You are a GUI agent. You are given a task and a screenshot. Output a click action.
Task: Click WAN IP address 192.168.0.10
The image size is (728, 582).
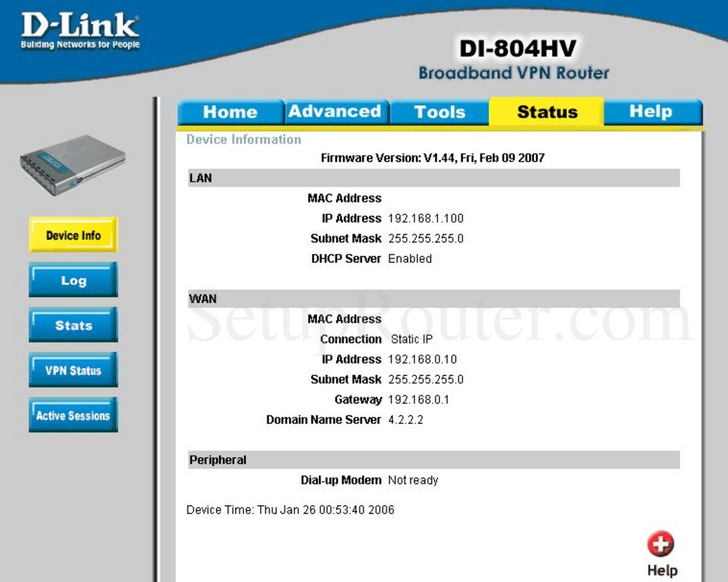coord(422,359)
